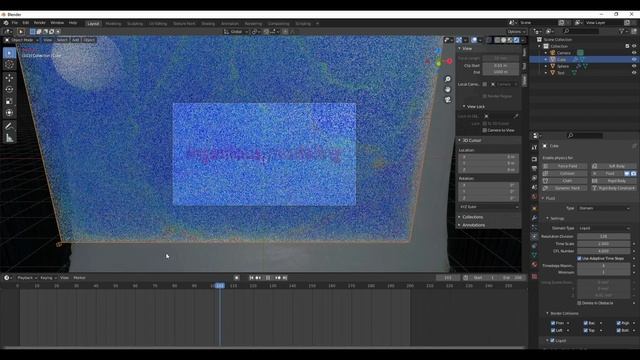The width and height of the screenshot is (640, 360).
Task: Hide Cube in outliner
Action: pyautogui.click(x=634, y=60)
